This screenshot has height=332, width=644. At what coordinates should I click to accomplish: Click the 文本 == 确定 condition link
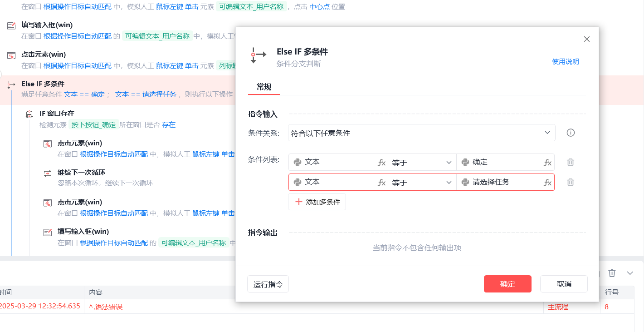84,94
